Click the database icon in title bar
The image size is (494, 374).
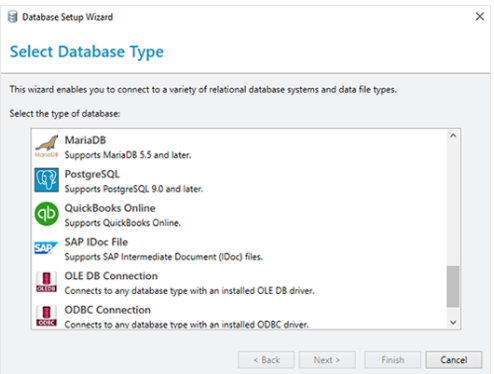click(x=13, y=17)
